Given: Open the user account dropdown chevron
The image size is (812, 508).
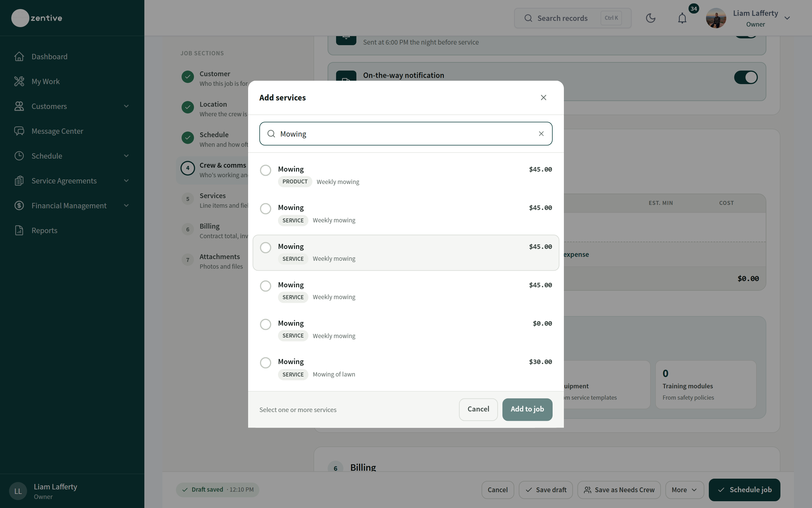Looking at the screenshot, I should pos(787,18).
